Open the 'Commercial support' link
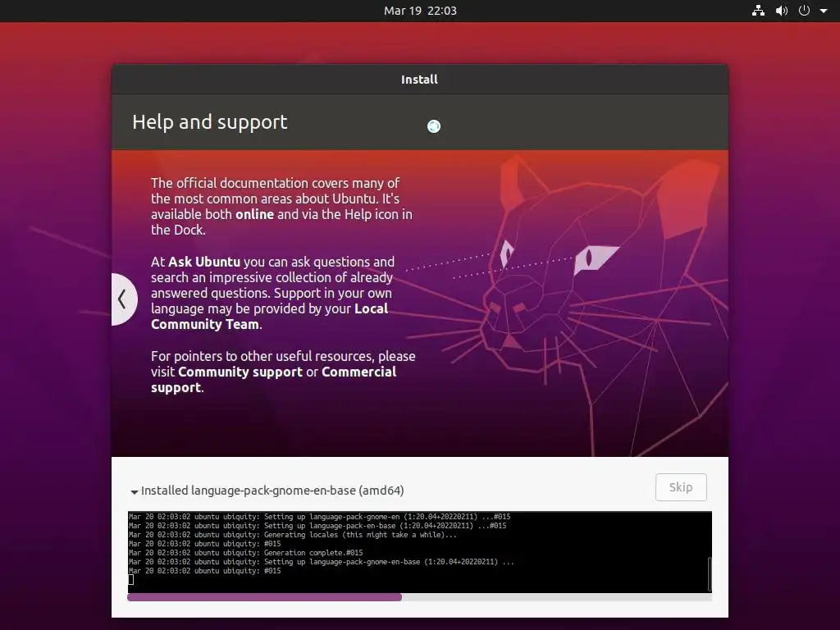840x630 pixels. (x=273, y=379)
